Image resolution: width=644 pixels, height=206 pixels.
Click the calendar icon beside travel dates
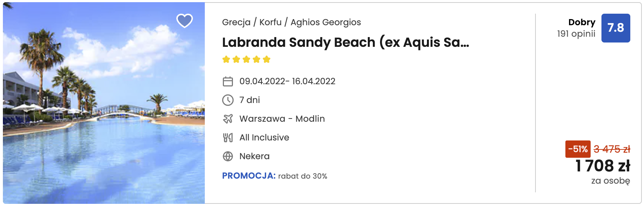(x=228, y=81)
